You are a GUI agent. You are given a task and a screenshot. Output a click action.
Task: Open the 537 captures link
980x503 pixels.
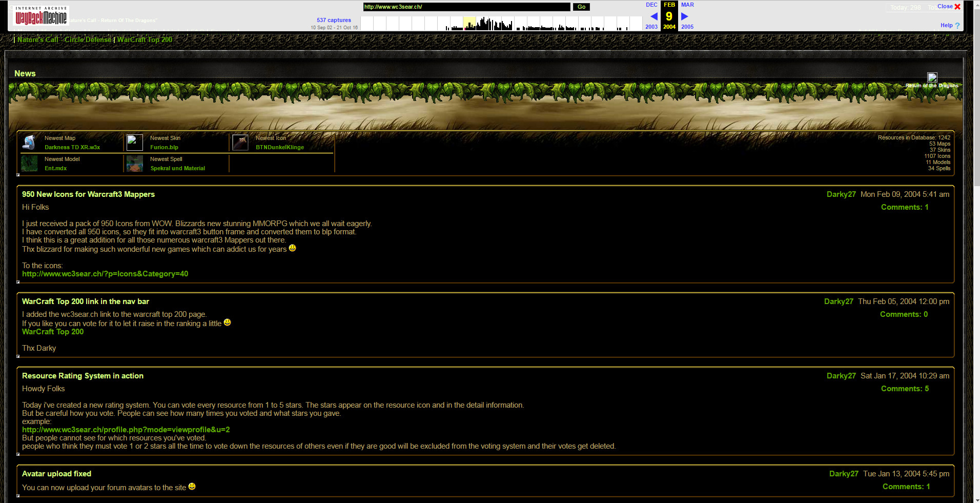point(334,20)
